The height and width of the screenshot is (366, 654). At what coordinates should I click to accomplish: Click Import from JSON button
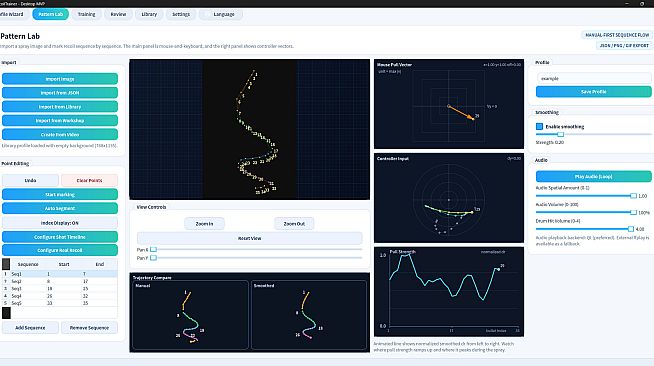pyautogui.click(x=60, y=93)
